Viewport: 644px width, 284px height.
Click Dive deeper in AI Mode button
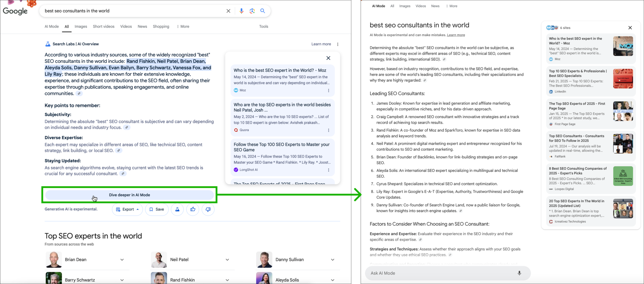pyautogui.click(x=129, y=195)
